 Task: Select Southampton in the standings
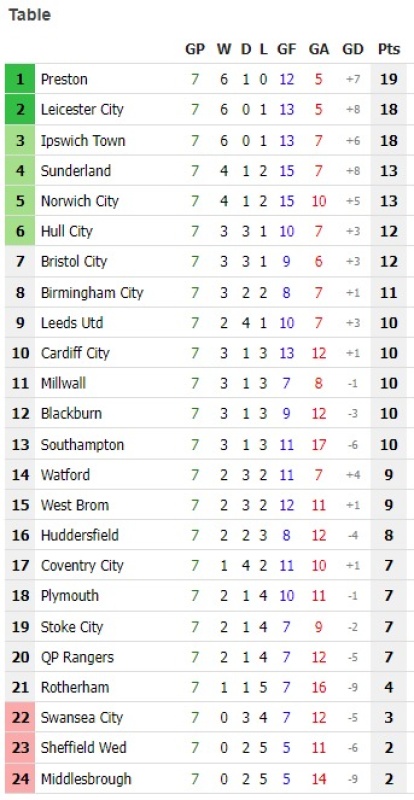pyautogui.click(x=82, y=444)
